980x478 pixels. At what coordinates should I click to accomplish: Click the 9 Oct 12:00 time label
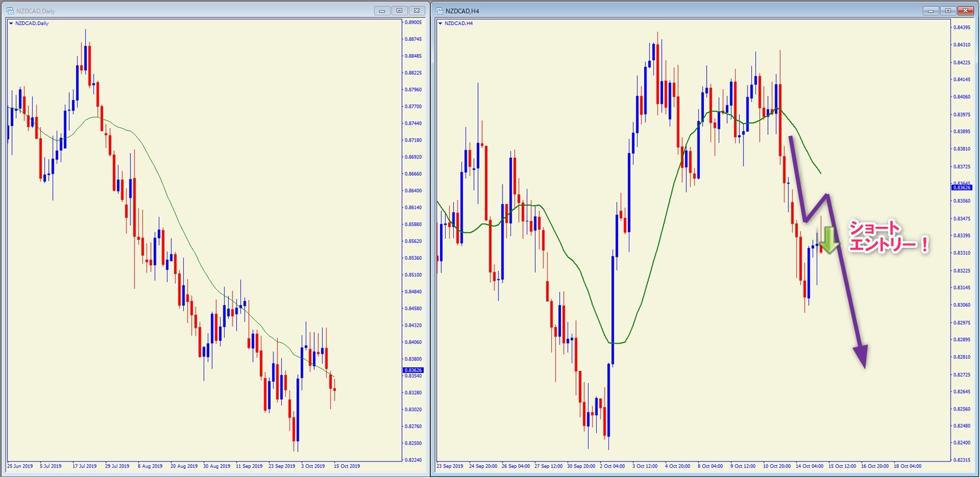[x=743, y=466]
